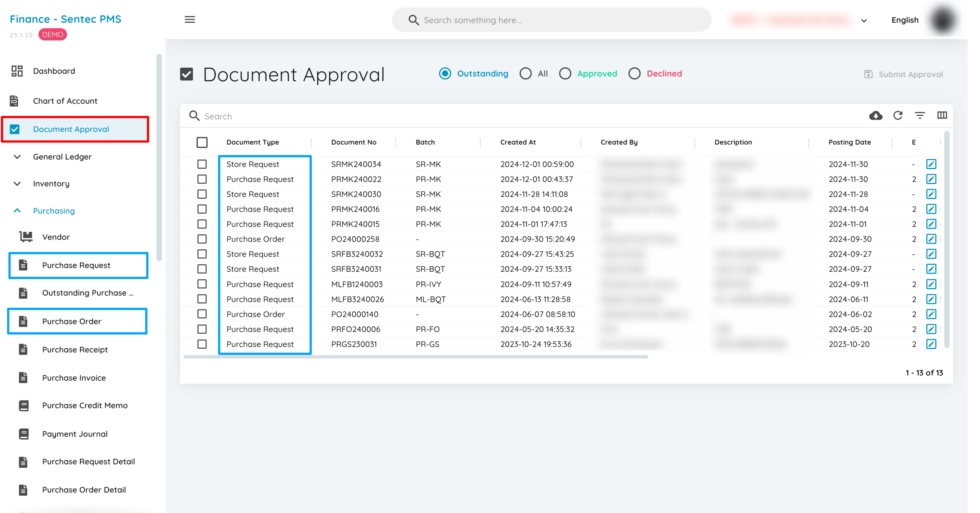
Task: Check the box for PO24000140 row
Action: [202, 314]
